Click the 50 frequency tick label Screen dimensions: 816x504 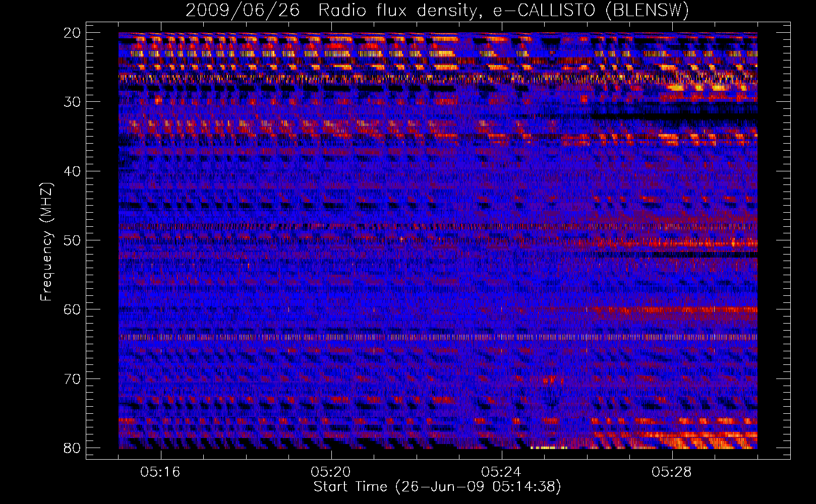[x=73, y=240]
